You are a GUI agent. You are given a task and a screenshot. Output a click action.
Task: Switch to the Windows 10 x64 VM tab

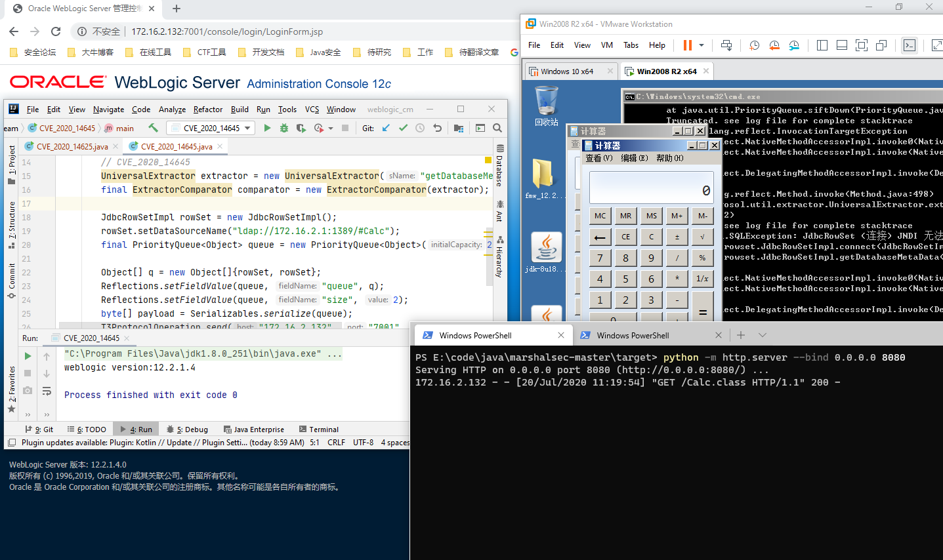click(x=567, y=71)
